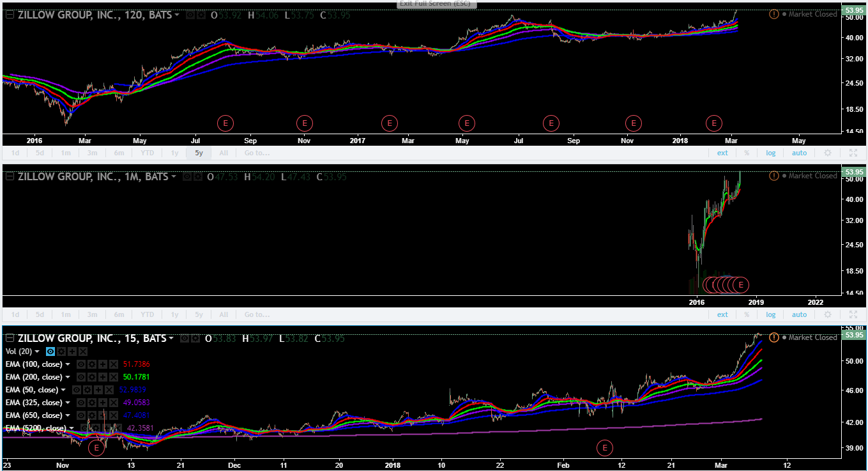Open settings gear for EMA (100, close)
The image size is (868, 471).
pos(92,364)
